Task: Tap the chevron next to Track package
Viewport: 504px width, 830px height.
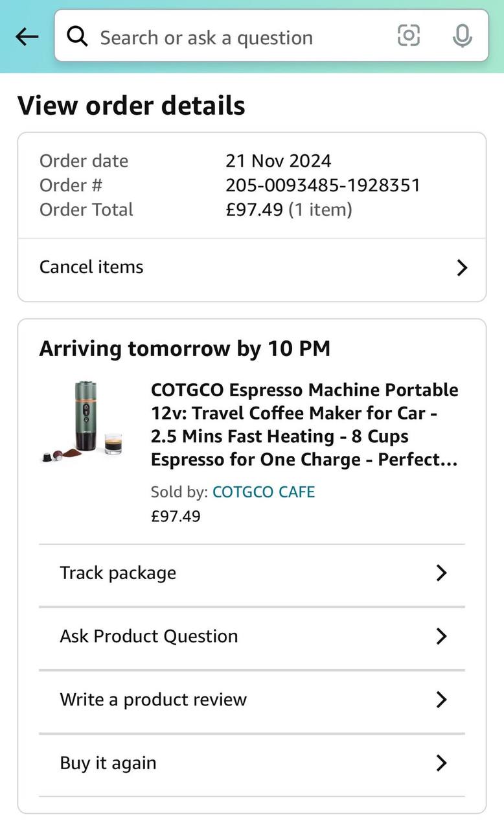Action: (x=442, y=573)
